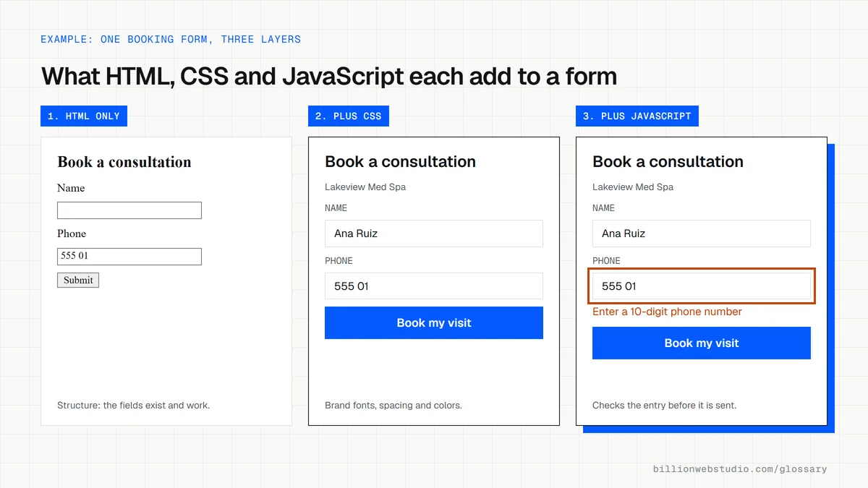Click Book my visit in Plus JavaScript form
The height and width of the screenshot is (488, 868).
tap(702, 343)
